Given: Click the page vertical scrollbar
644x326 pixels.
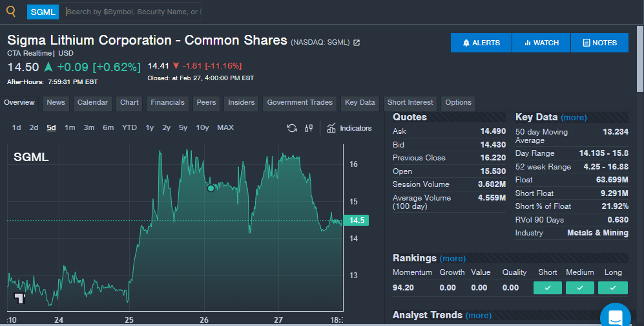Looking at the screenshot, I should pyautogui.click(x=640, y=59).
